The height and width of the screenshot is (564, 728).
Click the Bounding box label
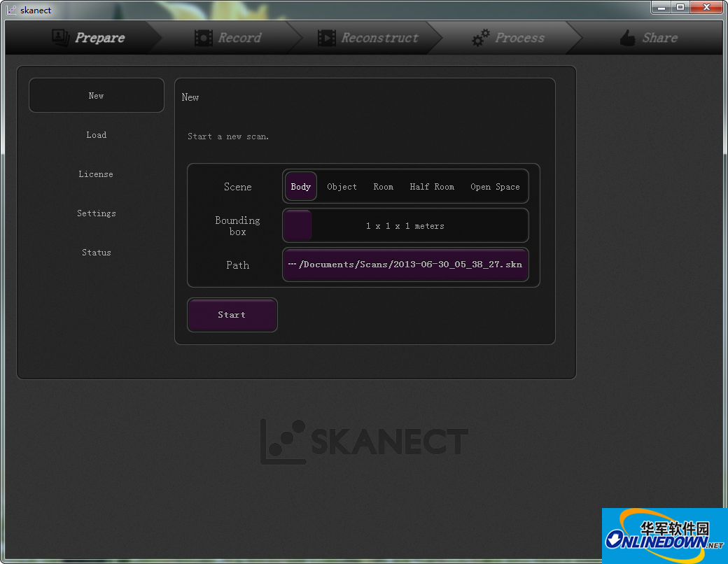pos(238,226)
